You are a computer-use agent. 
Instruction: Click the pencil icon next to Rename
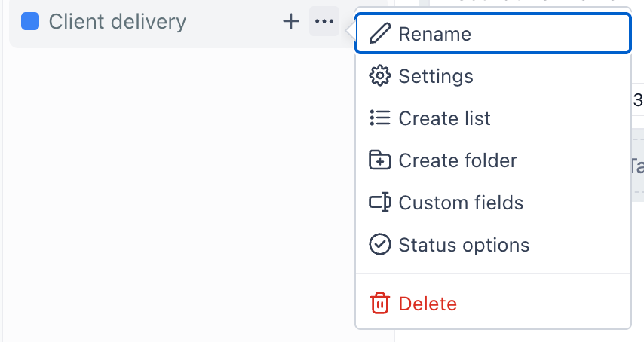(x=380, y=34)
